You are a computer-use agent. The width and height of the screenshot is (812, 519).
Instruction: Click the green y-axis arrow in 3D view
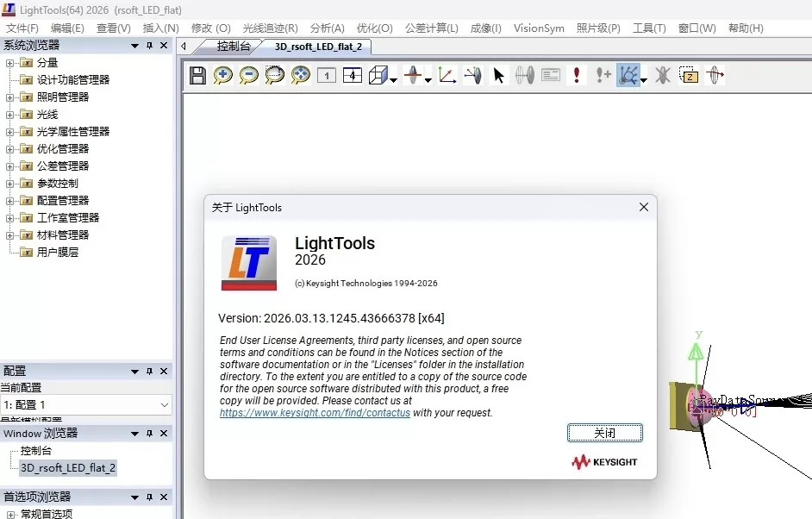[696, 352]
